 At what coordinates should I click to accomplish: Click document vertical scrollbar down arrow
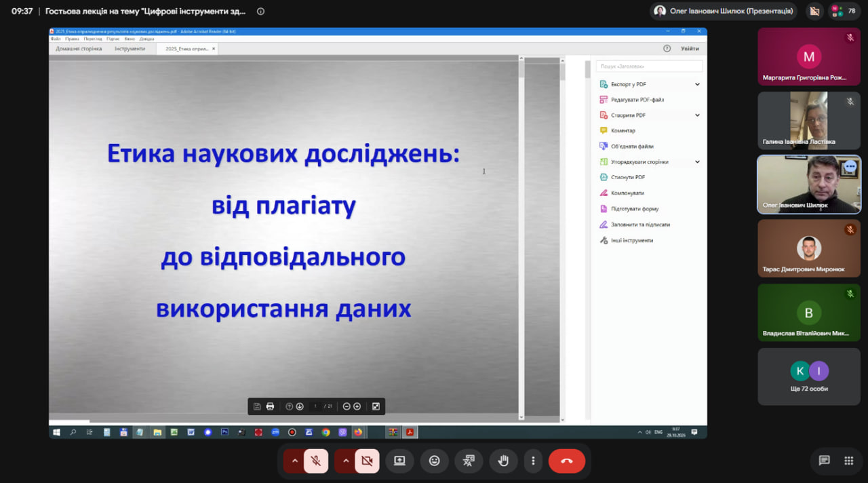(521, 417)
